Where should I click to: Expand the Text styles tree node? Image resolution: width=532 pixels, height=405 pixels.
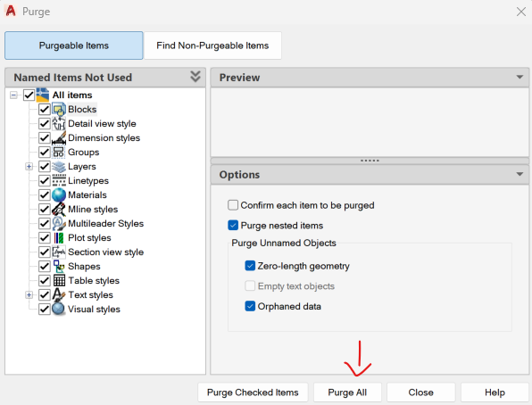click(x=29, y=294)
